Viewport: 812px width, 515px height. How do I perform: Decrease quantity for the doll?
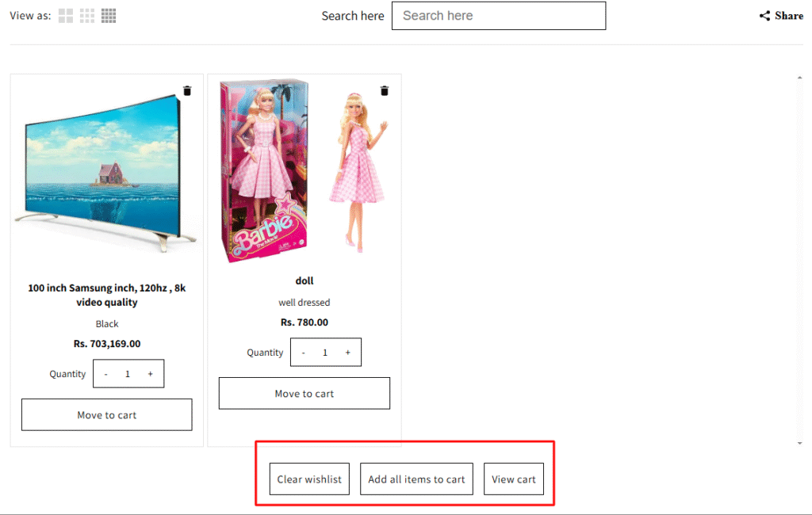[x=304, y=353]
